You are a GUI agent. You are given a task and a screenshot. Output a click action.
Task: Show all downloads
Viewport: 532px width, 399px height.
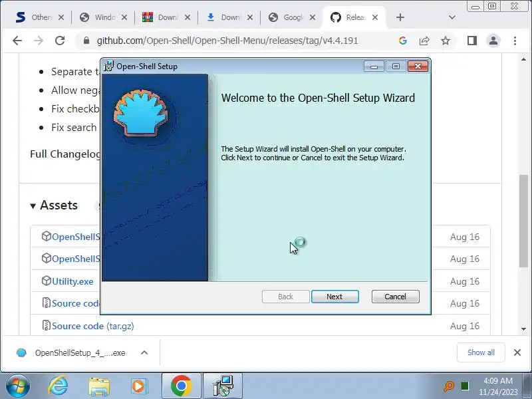pyautogui.click(x=481, y=352)
